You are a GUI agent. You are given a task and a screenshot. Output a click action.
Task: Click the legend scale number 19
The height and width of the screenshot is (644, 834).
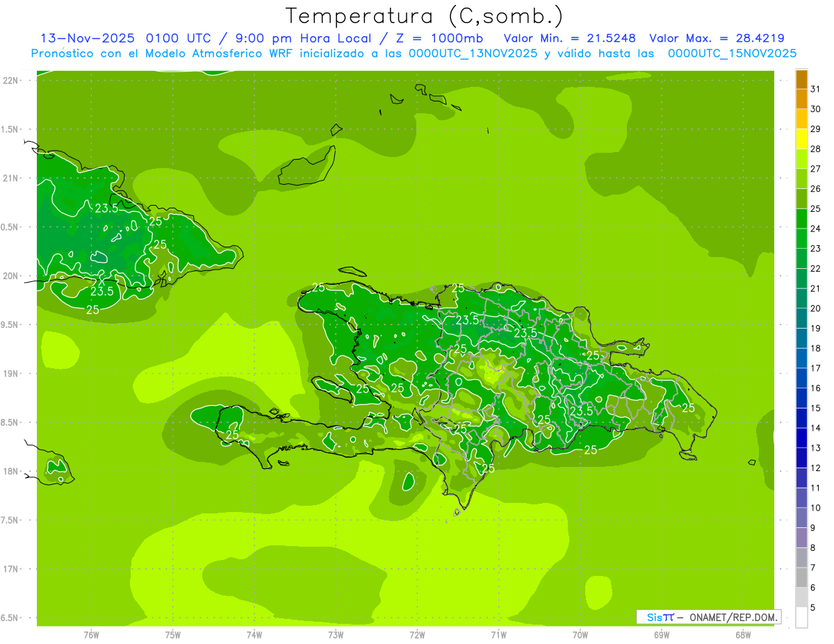816,329
